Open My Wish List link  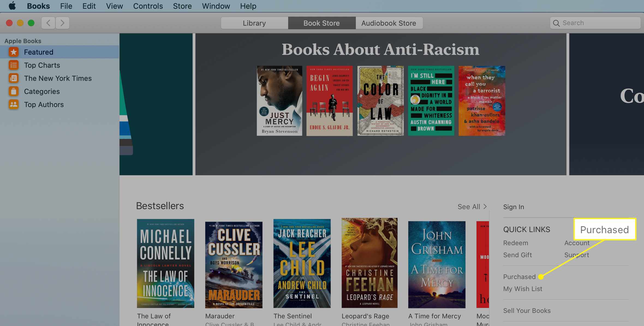(x=523, y=289)
